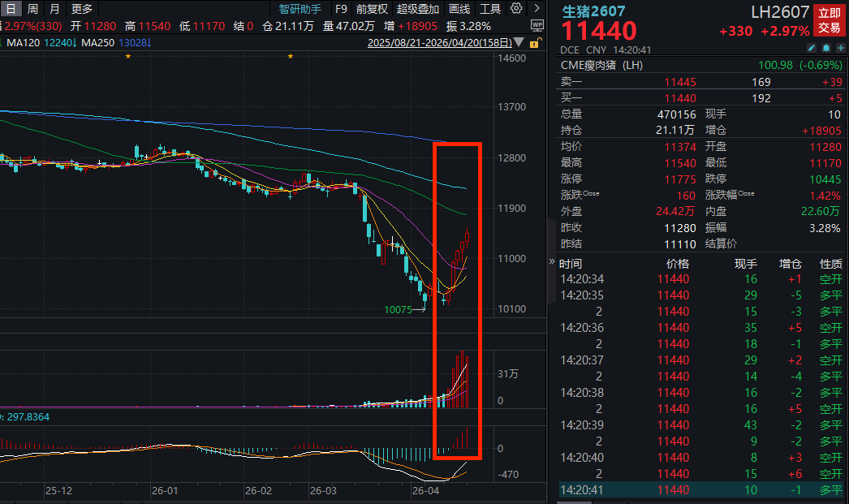Click the 卖一 ask price 11445
Image resolution: width=849 pixels, height=504 pixels.
[680, 82]
